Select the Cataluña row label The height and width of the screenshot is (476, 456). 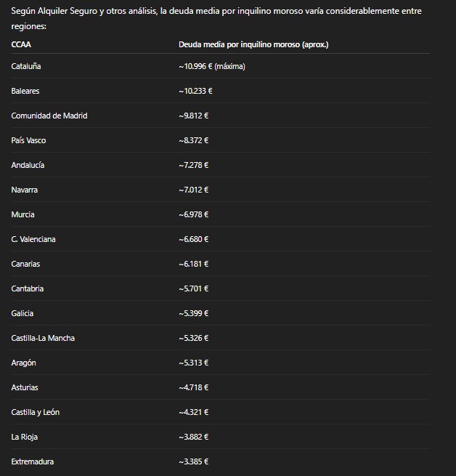(26, 66)
